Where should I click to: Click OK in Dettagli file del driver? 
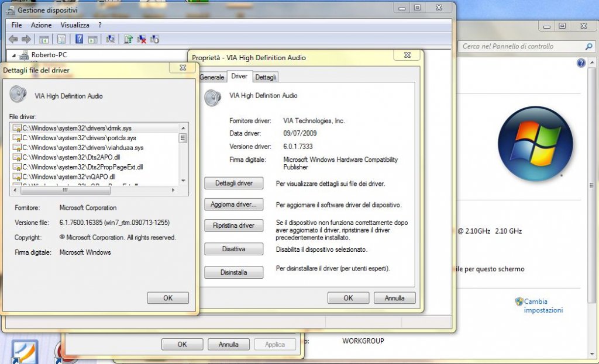[168, 298]
